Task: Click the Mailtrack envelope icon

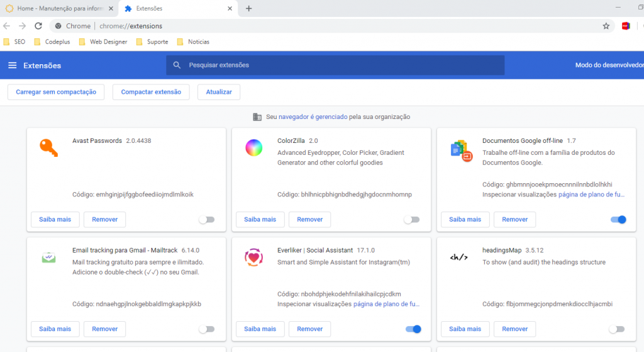Action: (x=48, y=258)
